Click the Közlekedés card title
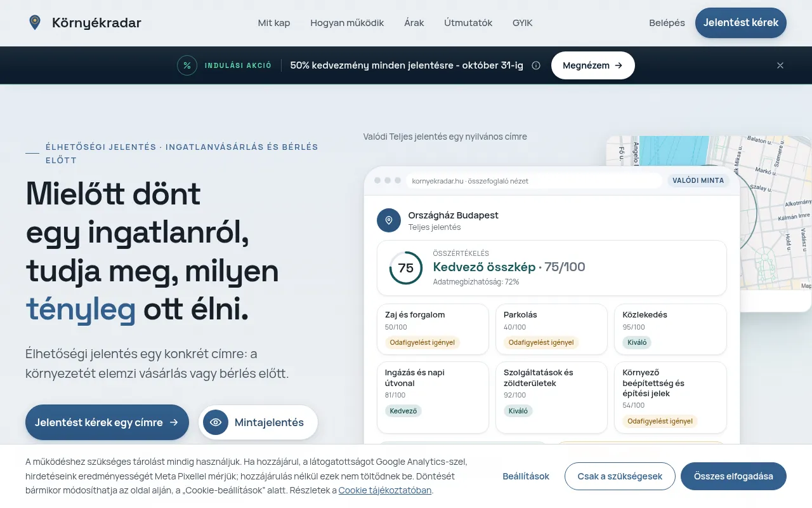Image resolution: width=812 pixels, height=508 pixels. (645, 314)
